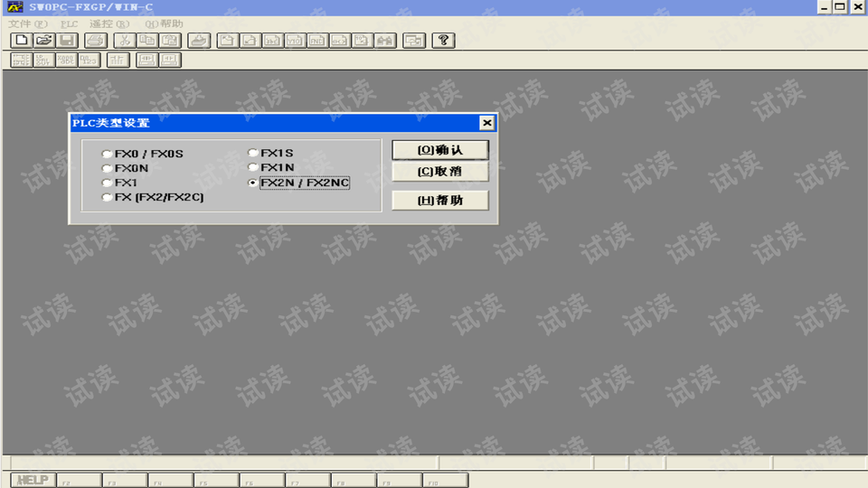Click the binoculars find icon
The image size is (868, 488).
click(x=385, y=41)
